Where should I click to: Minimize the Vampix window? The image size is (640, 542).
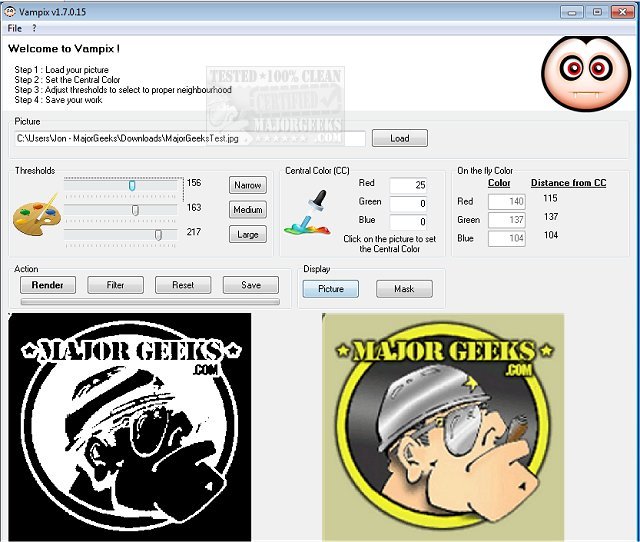click(x=572, y=12)
